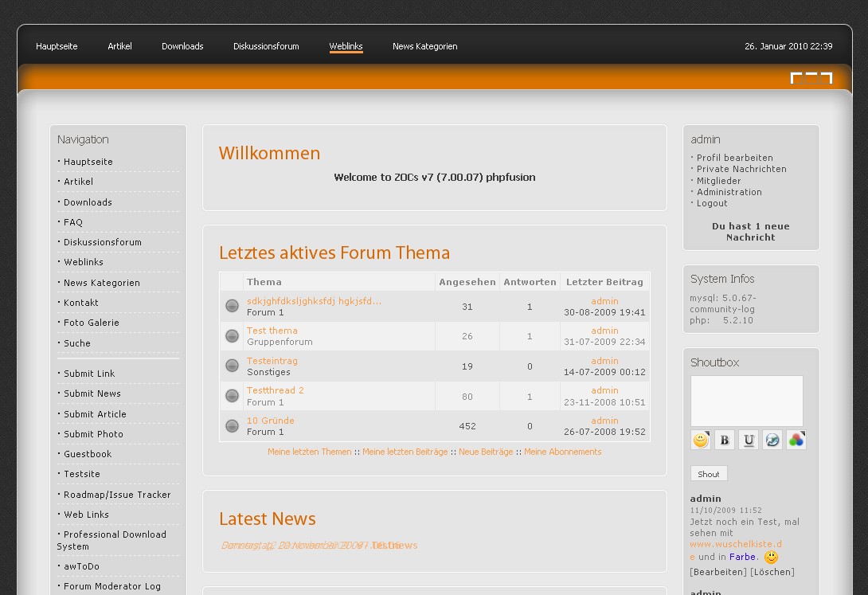Insert a URL link in Shoutbox
Screen dimensions: 868x595
[772, 440]
